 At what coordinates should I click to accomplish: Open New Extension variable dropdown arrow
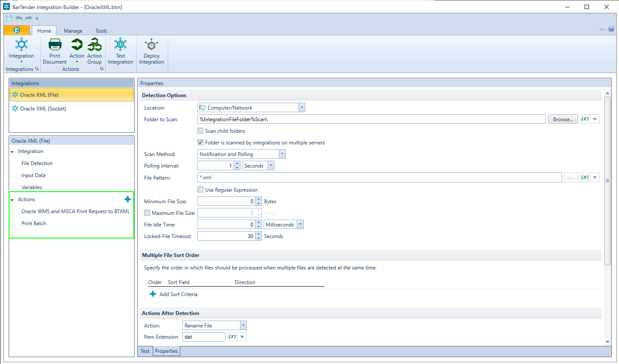click(x=242, y=336)
